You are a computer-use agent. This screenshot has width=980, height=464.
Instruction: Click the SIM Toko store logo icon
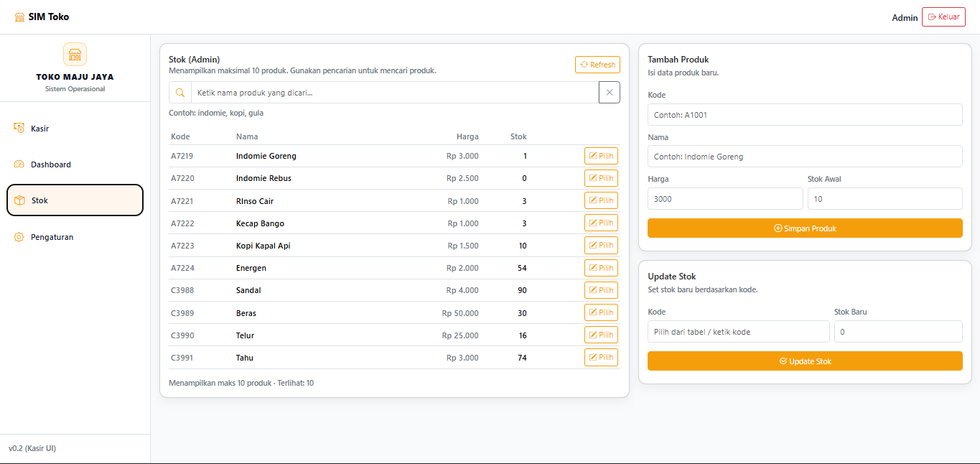[x=19, y=17]
